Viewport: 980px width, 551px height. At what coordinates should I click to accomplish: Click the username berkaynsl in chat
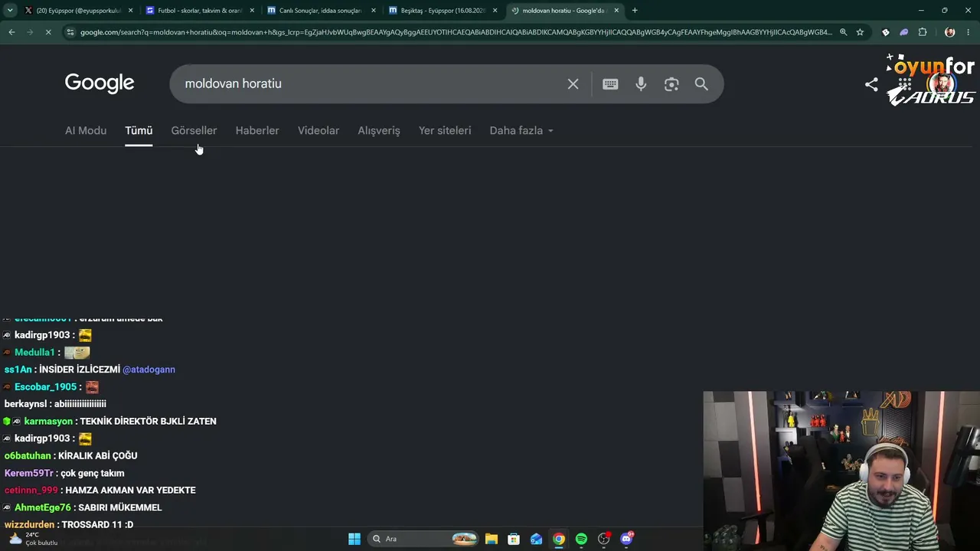(x=25, y=404)
